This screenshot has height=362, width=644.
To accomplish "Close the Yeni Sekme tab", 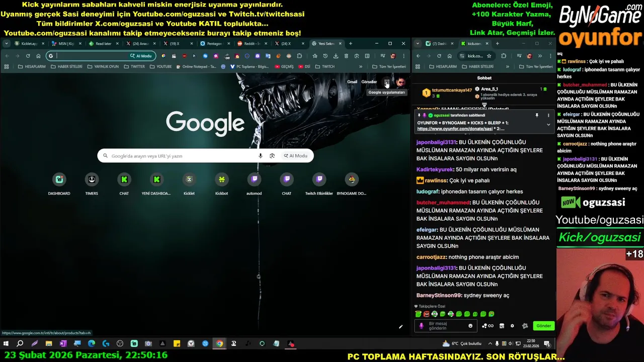I will [340, 44].
